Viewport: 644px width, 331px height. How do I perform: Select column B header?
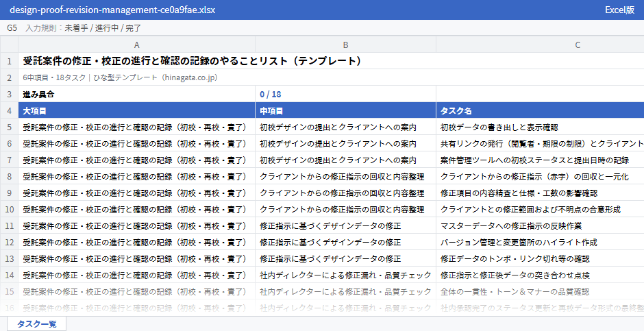click(x=345, y=45)
